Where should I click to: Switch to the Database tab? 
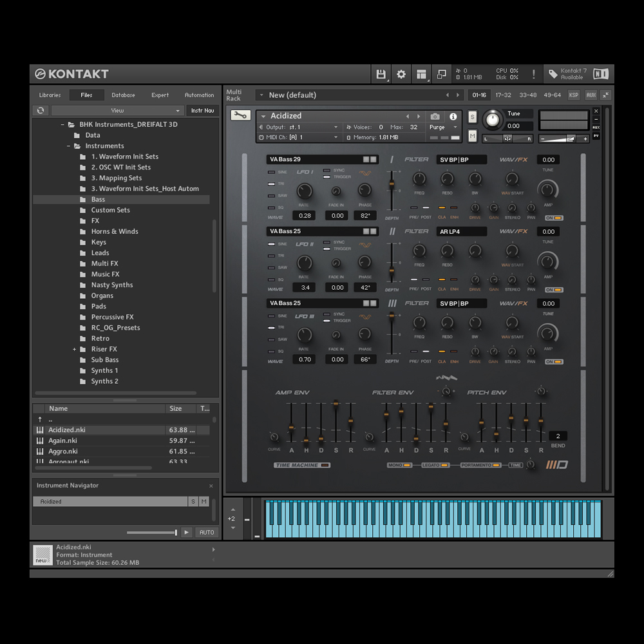coord(123,95)
